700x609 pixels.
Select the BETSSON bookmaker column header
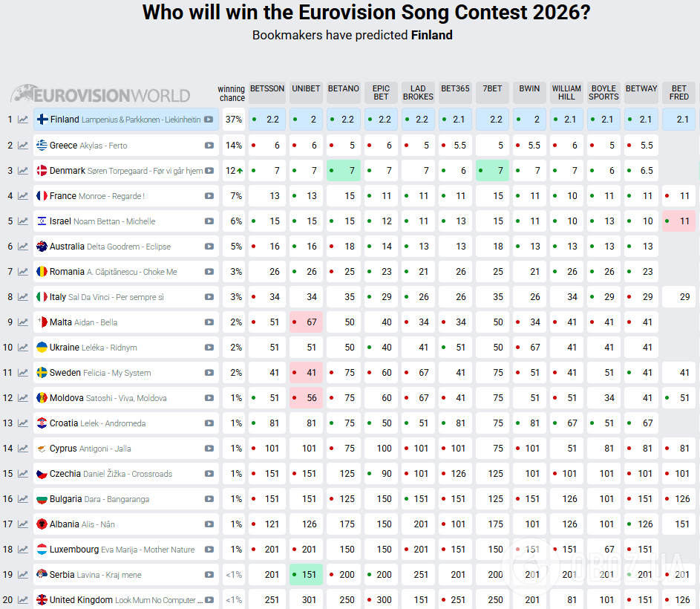(267, 93)
